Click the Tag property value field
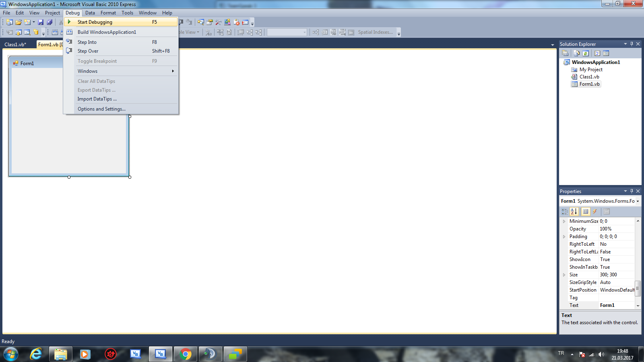 617,298
